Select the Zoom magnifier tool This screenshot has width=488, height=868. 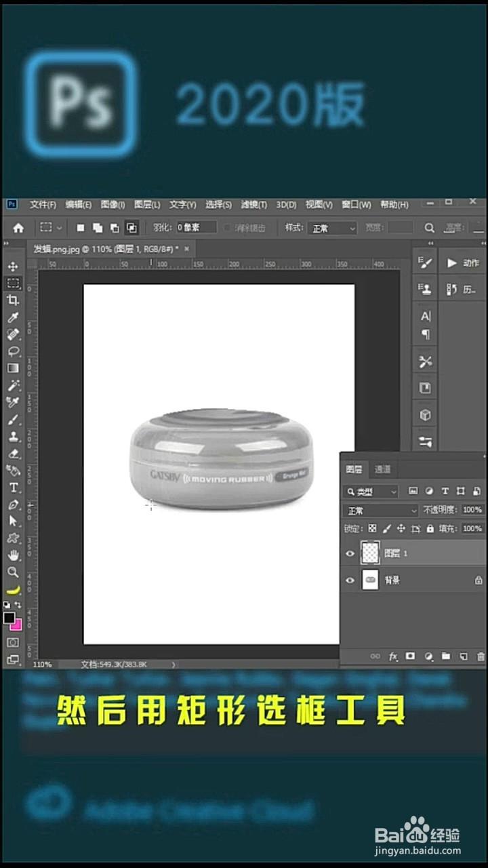coord(13,572)
